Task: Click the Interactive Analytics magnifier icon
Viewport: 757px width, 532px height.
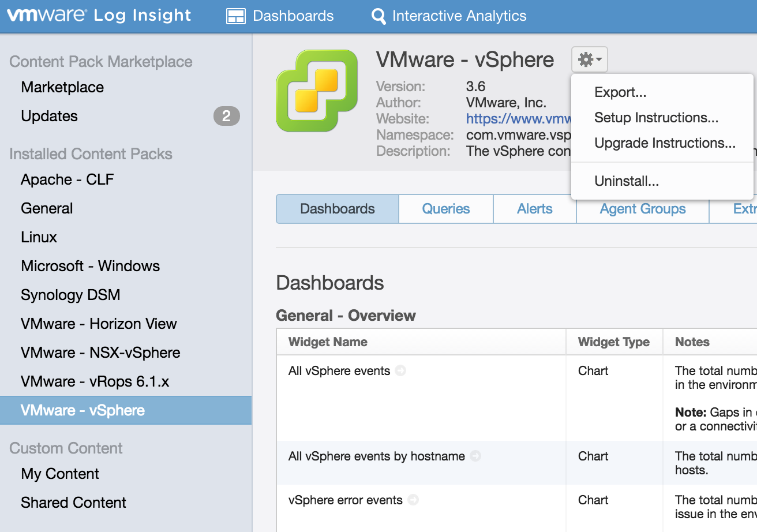Action: (378, 16)
